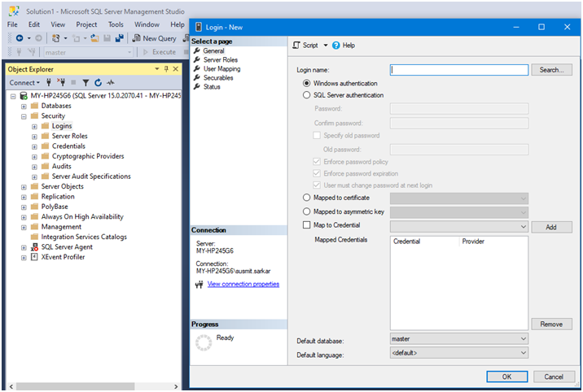Click the Navigate Backward arrow icon
This screenshot has height=392, width=583.
tap(20, 38)
